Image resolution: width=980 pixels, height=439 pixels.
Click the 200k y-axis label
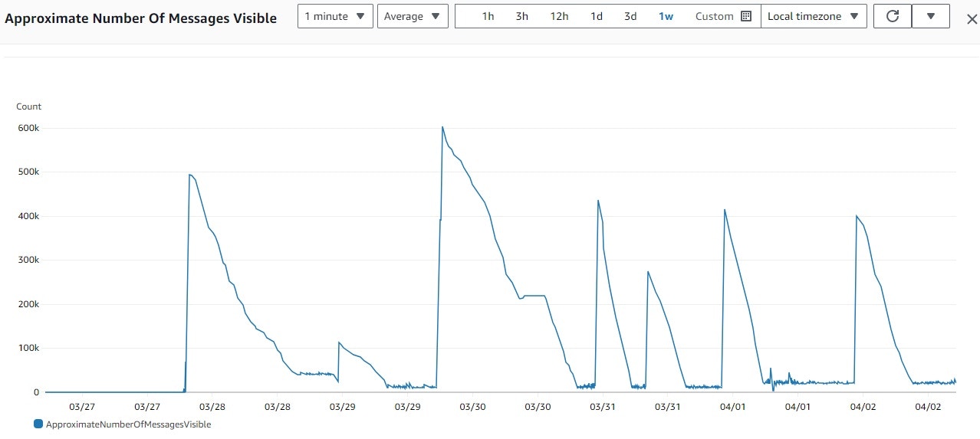[28, 304]
